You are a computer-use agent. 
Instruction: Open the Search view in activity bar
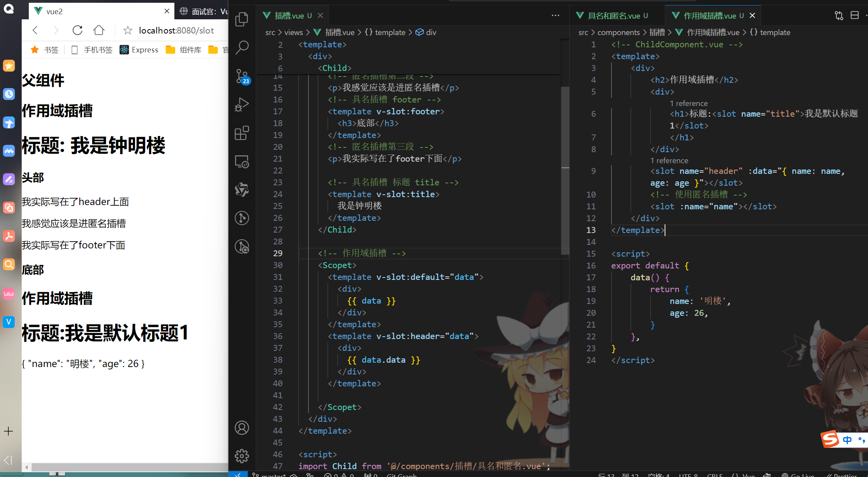coord(241,47)
